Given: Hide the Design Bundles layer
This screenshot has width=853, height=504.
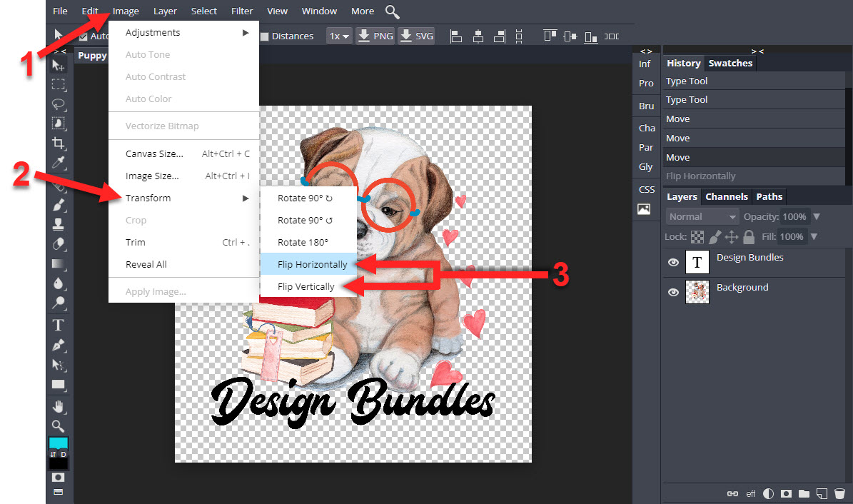Looking at the screenshot, I should (673, 262).
